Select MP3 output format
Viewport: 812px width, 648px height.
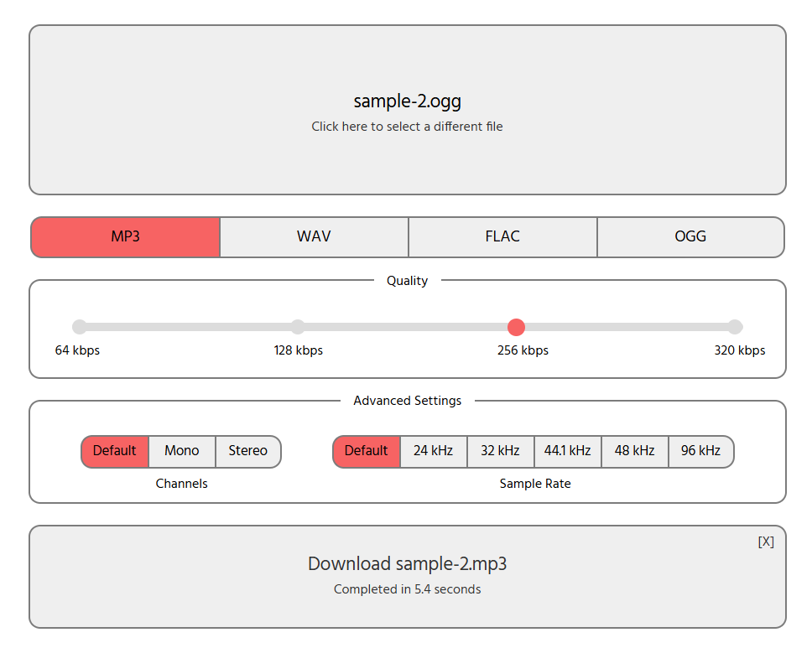126,236
